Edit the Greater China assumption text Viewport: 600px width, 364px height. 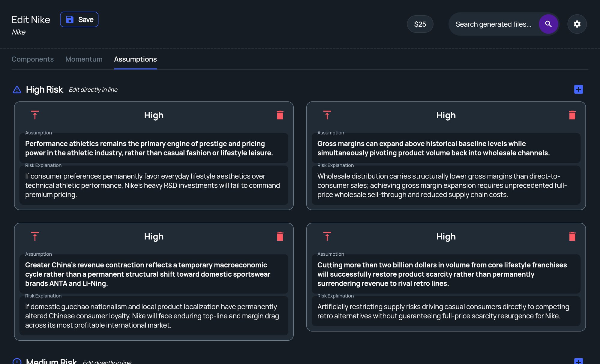click(154, 274)
